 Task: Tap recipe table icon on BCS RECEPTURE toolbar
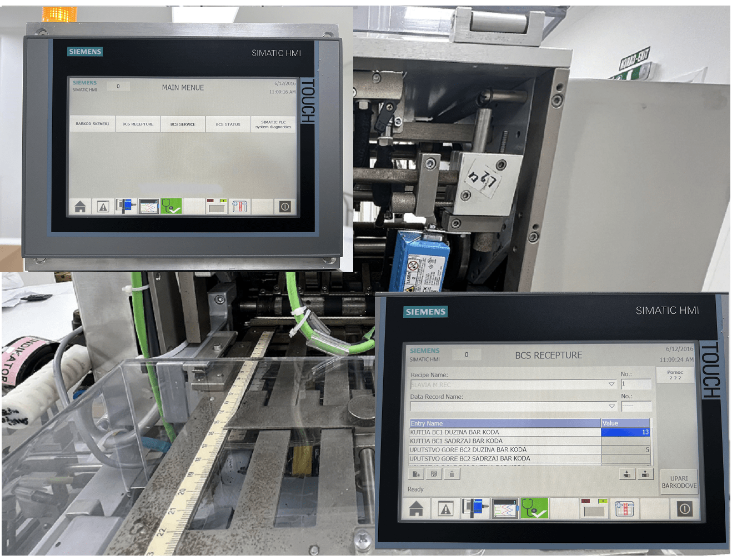click(624, 508)
